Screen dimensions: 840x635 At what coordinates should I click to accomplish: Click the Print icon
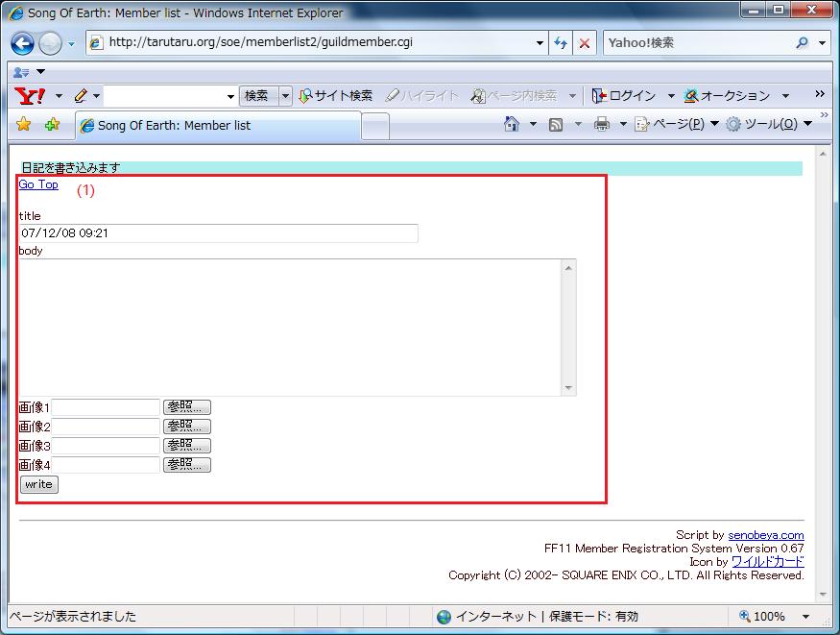(601, 124)
